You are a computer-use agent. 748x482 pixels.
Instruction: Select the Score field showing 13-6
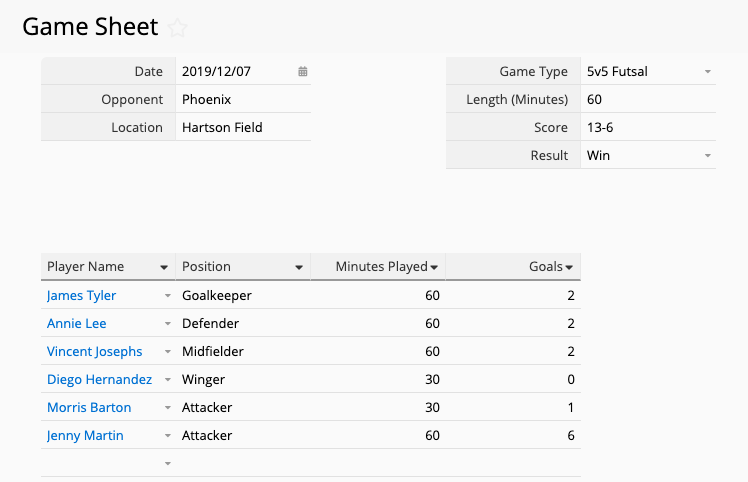click(648, 127)
